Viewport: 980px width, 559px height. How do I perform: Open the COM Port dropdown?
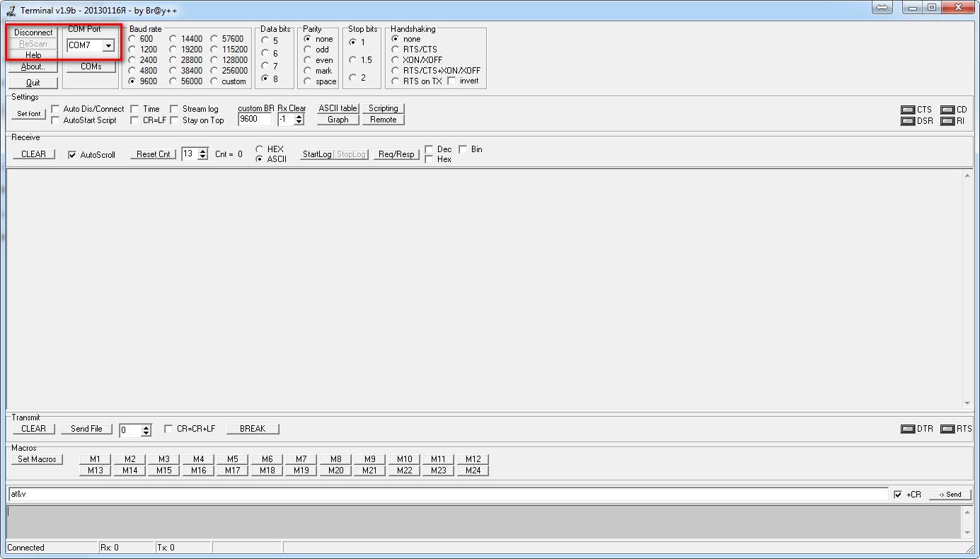[x=108, y=46]
